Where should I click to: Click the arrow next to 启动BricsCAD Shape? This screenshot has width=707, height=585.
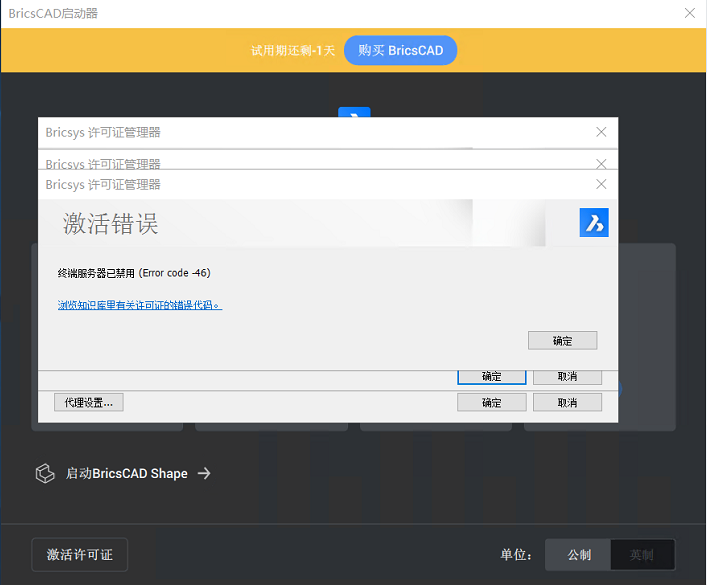point(204,473)
